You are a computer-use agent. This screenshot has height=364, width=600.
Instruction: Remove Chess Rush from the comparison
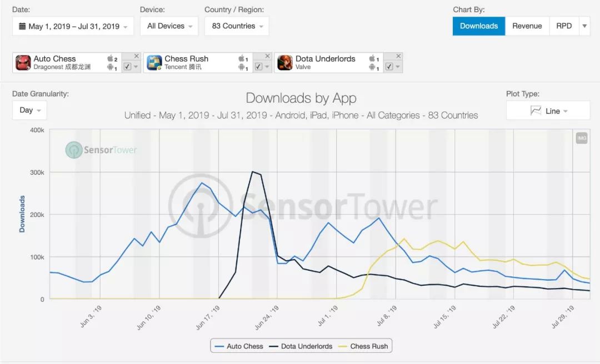coord(267,57)
